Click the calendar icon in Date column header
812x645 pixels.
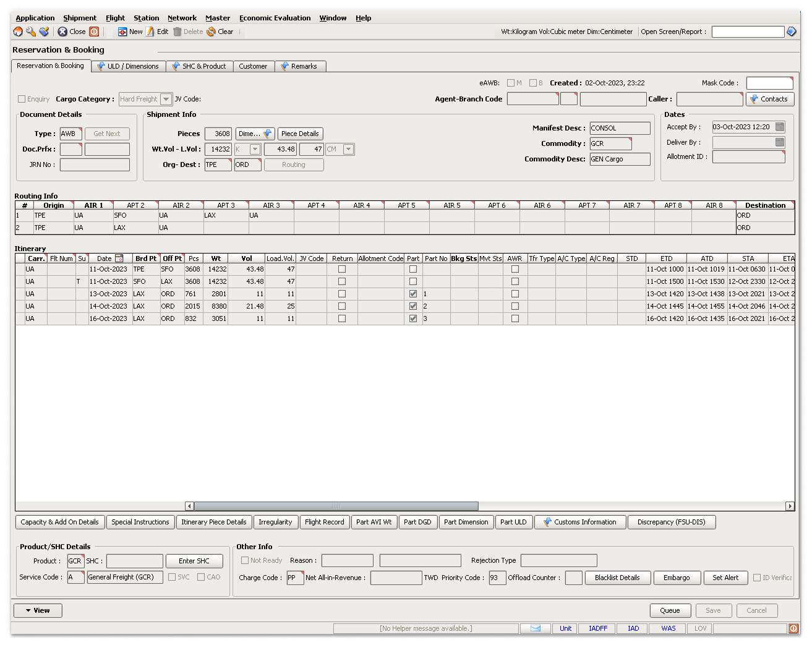pos(119,258)
